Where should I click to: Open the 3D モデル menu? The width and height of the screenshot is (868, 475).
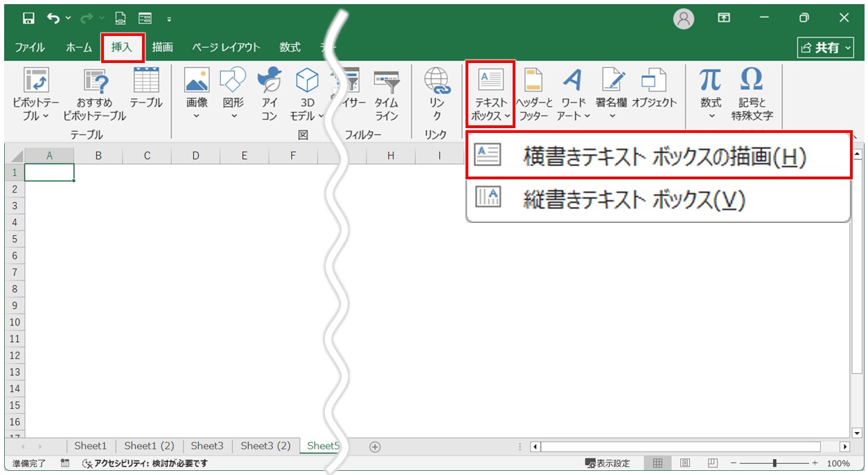tap(307, 94)
